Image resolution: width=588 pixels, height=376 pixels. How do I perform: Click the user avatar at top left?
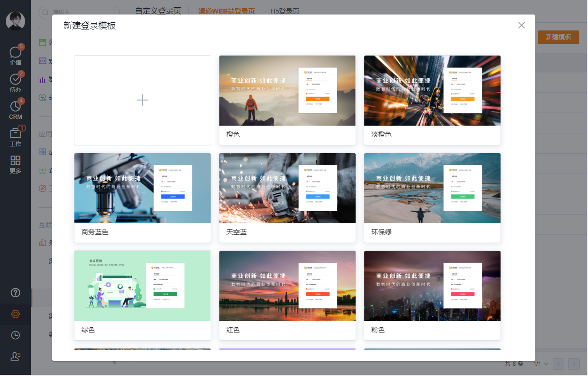[15, 21]
